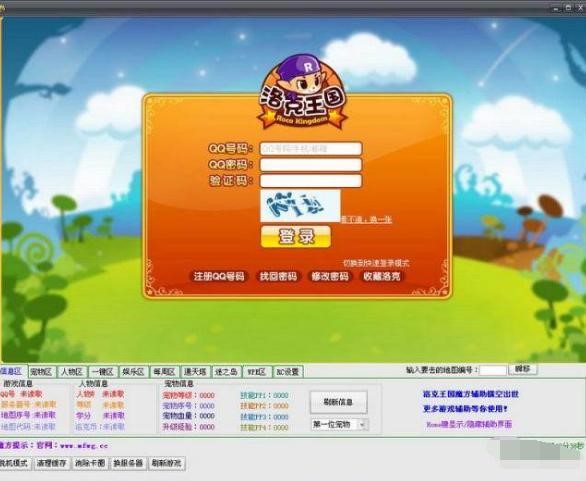Click the 宠物血量 value text
This screenshot has height=481, width=586.
click(x=207, y=416)
